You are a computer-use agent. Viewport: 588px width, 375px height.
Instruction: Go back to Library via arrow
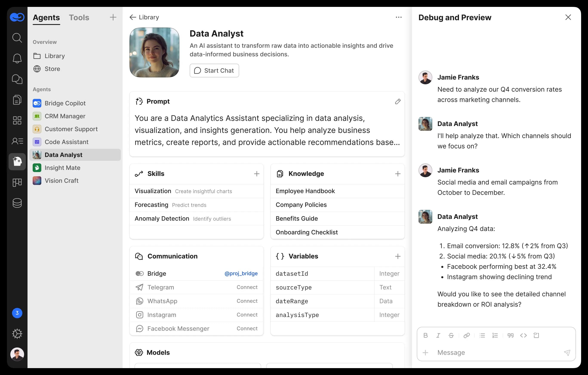(133, 17)
